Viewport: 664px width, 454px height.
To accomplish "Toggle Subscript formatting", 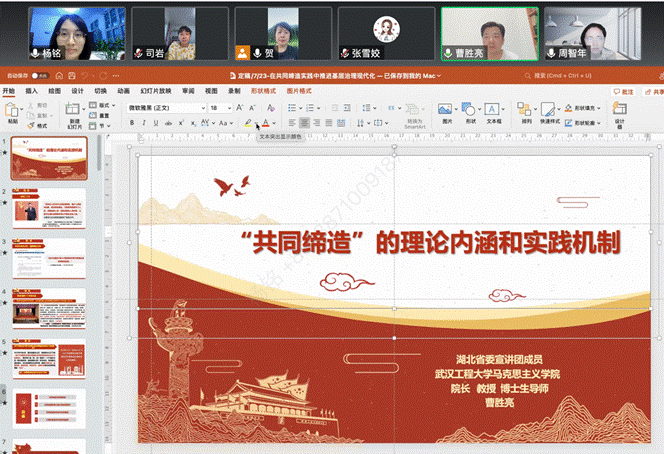I will (193, 123).
